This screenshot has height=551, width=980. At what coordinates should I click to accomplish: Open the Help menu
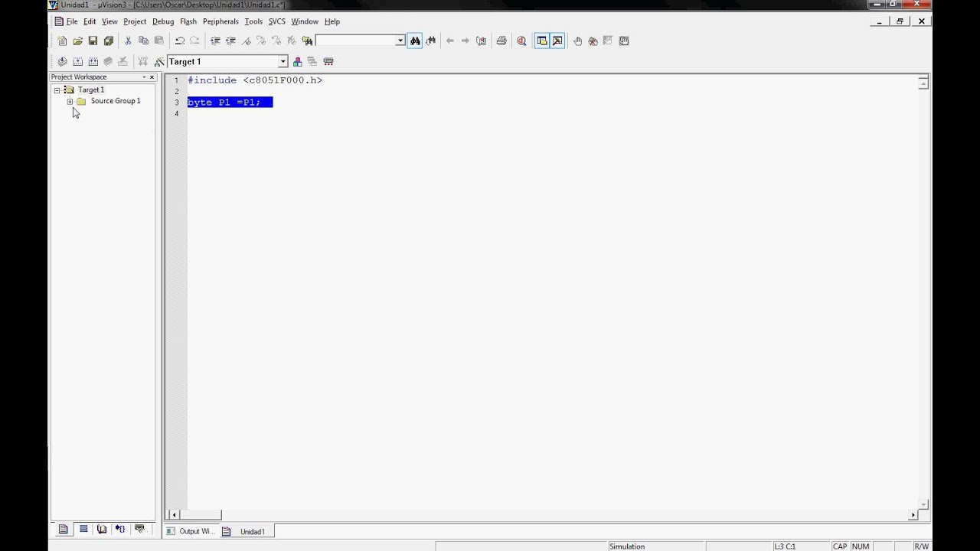(x=332, y=21)
